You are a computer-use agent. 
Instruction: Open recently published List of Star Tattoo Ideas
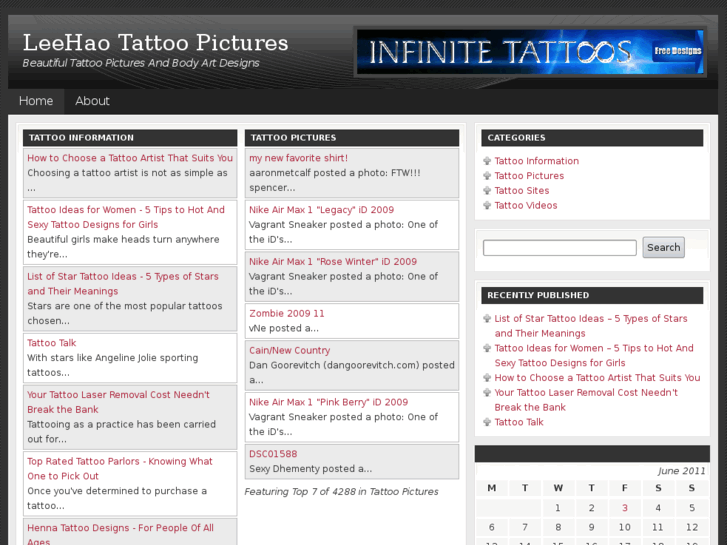pos(591,326)
